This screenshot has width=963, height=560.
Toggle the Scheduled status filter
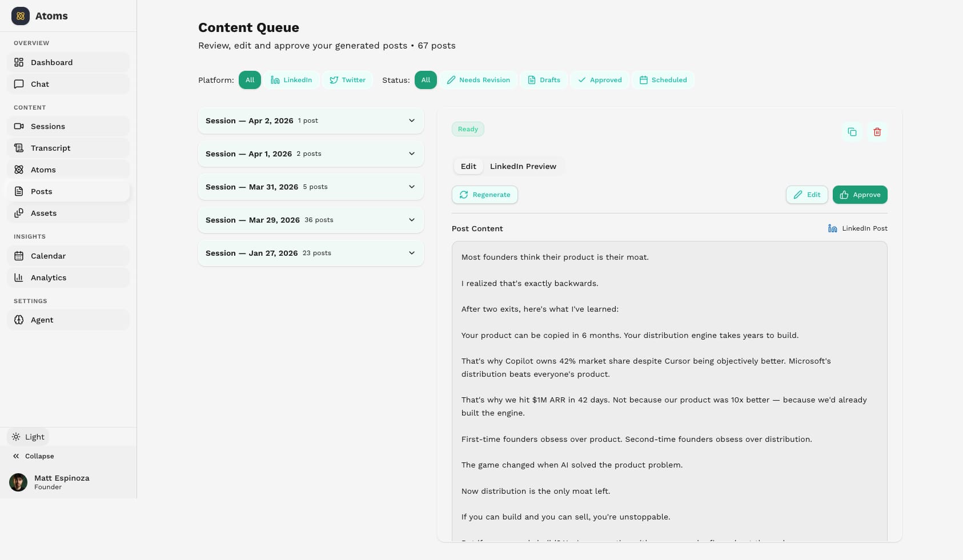pos(663,80)
